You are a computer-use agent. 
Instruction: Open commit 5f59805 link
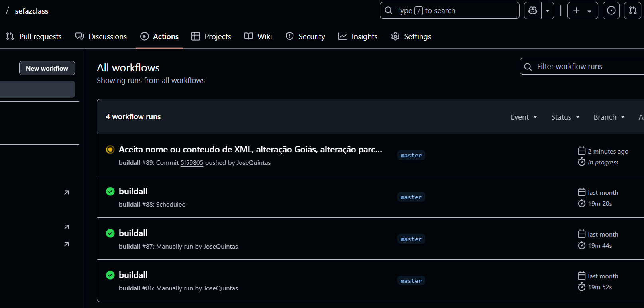pos(192,163)
